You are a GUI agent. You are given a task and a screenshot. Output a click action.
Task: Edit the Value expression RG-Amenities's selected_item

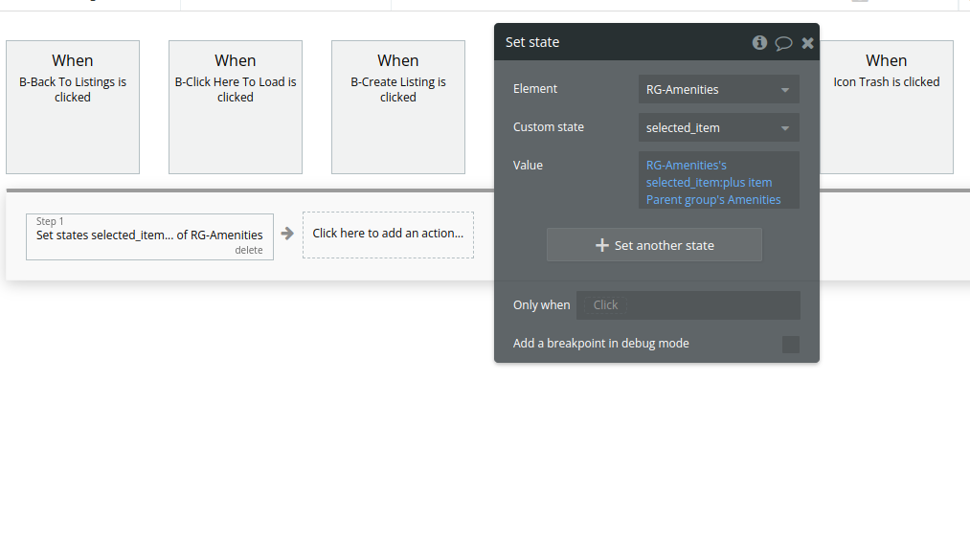point(709,173)
